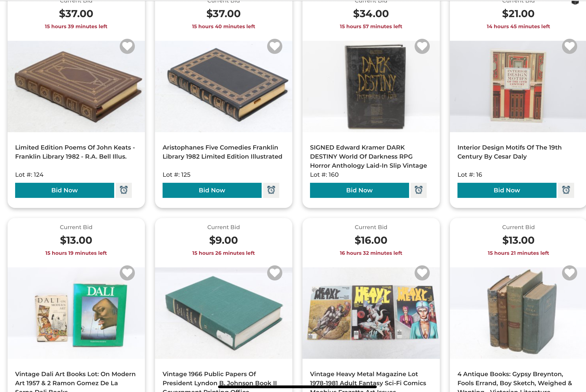Heart the Heavy Metal Magazine lot
The height and width of the screenshot is (392, 586).
point(422,273)
